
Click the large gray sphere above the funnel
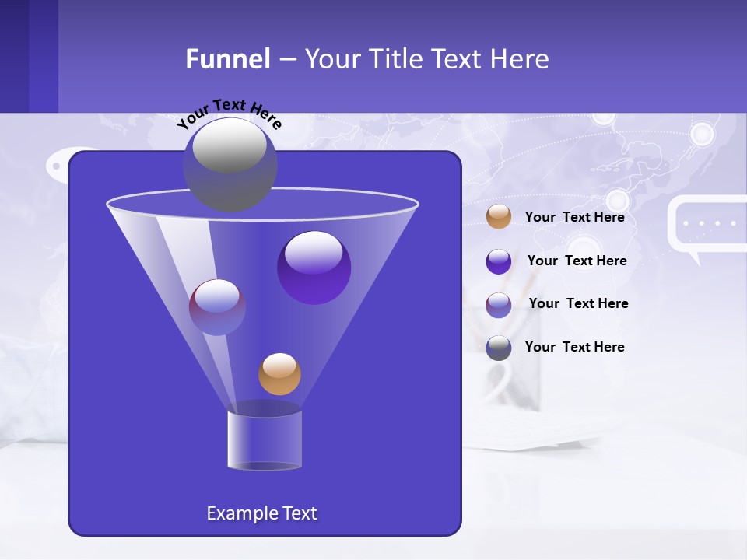[230, 164]
